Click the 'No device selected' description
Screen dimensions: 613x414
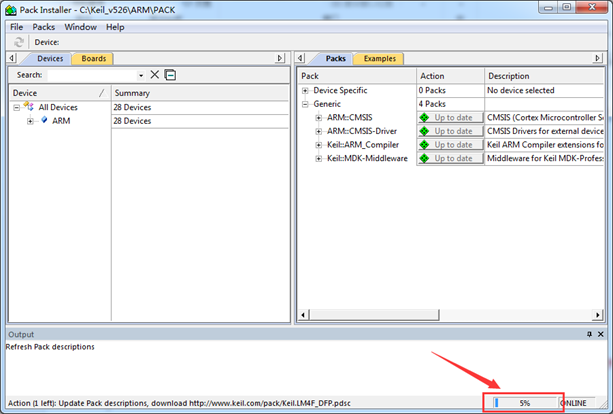pos(520,90)
